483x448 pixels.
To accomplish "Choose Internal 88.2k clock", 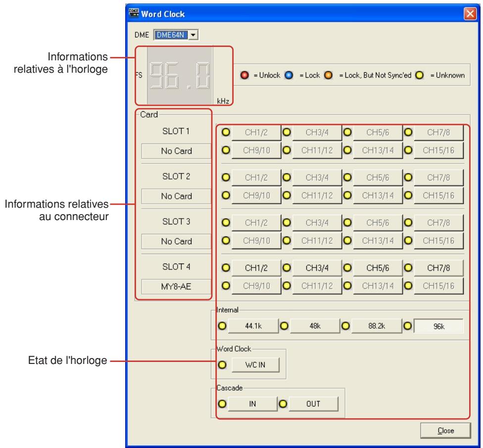I will [x=377, y=326].
